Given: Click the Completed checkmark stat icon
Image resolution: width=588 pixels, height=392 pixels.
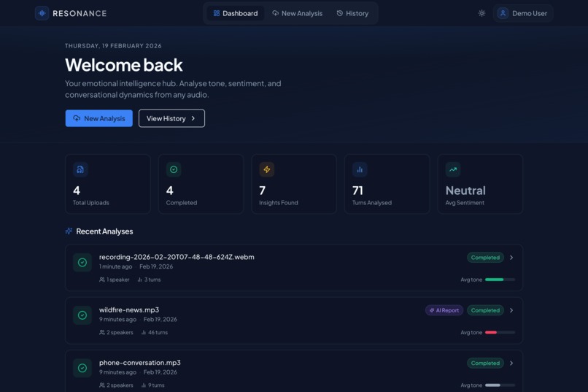Looking at the screenshot, I should pos(174,169).
